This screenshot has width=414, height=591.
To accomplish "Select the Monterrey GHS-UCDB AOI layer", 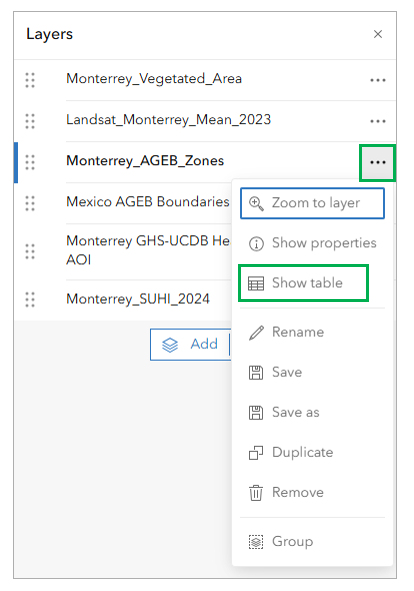I will pyautogui.click(x=148, y=250).
